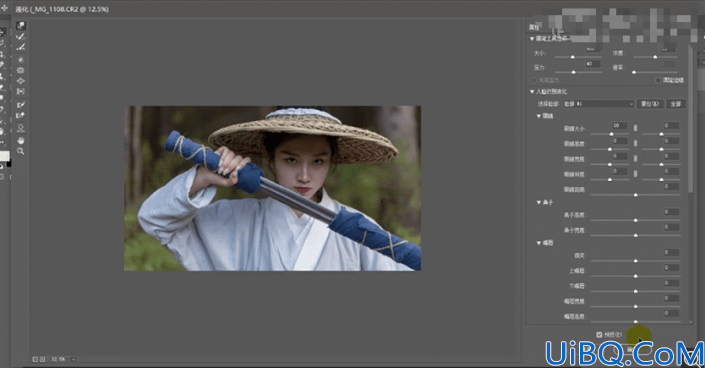Image resolution: width=705 pixels, height=368 pixels.
Task: Collapse the 人脸识别液化 section
Action: click(532, 92)
